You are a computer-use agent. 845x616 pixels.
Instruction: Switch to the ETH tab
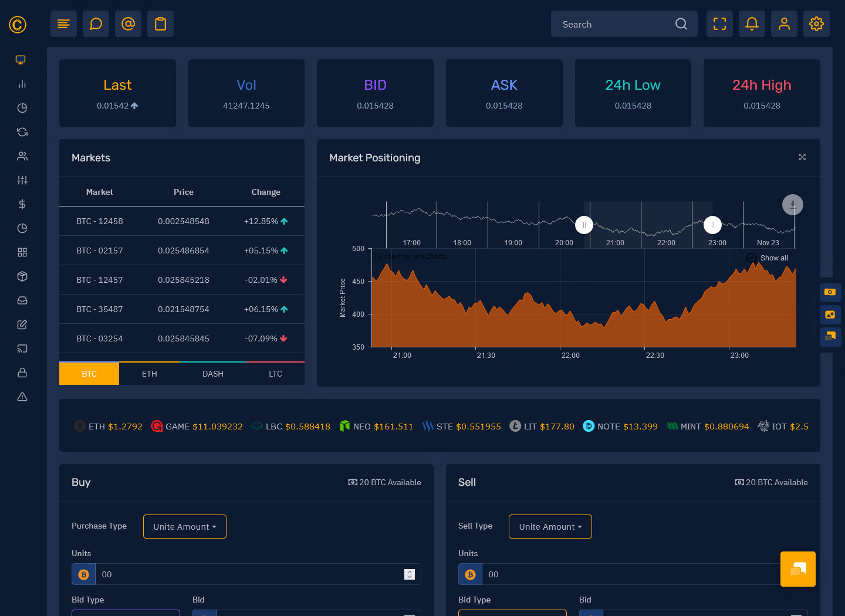pyautogui.click(x=150, y=374)
